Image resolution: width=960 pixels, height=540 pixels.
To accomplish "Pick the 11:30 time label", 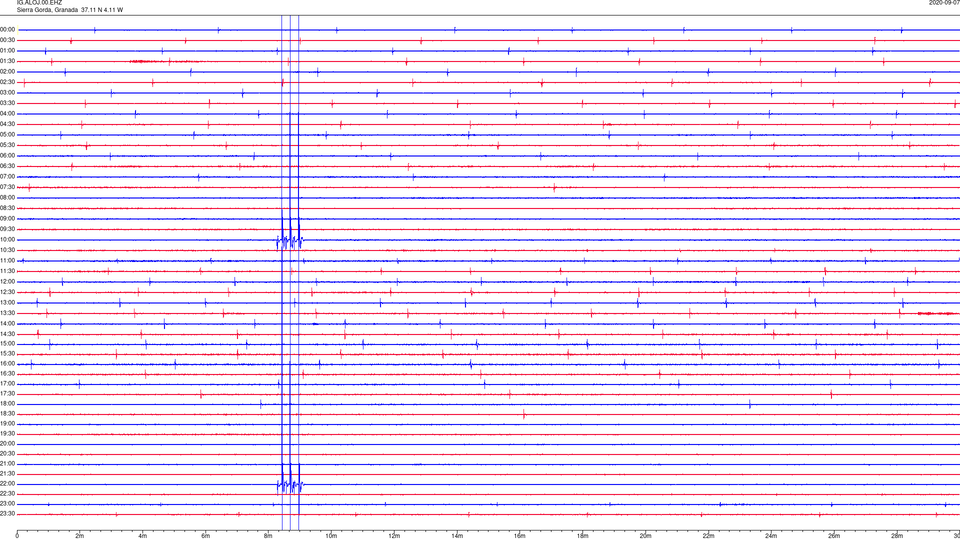I will [x=8, y=271].
